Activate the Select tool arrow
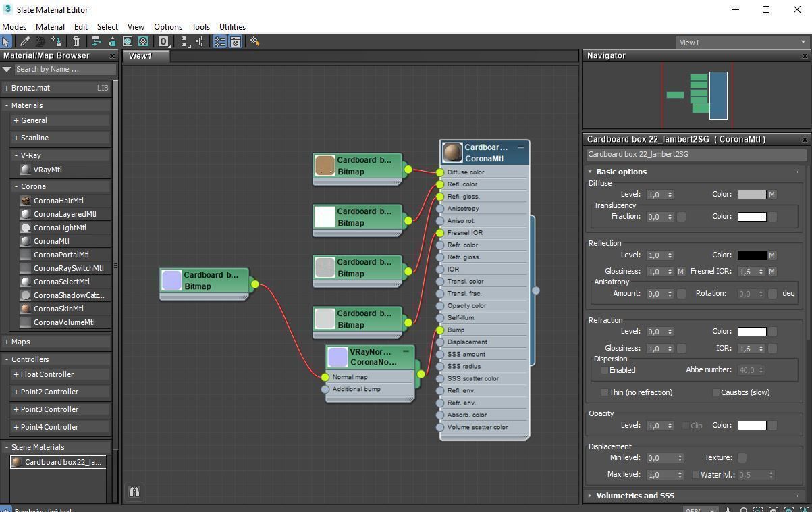 click(6, 41)
